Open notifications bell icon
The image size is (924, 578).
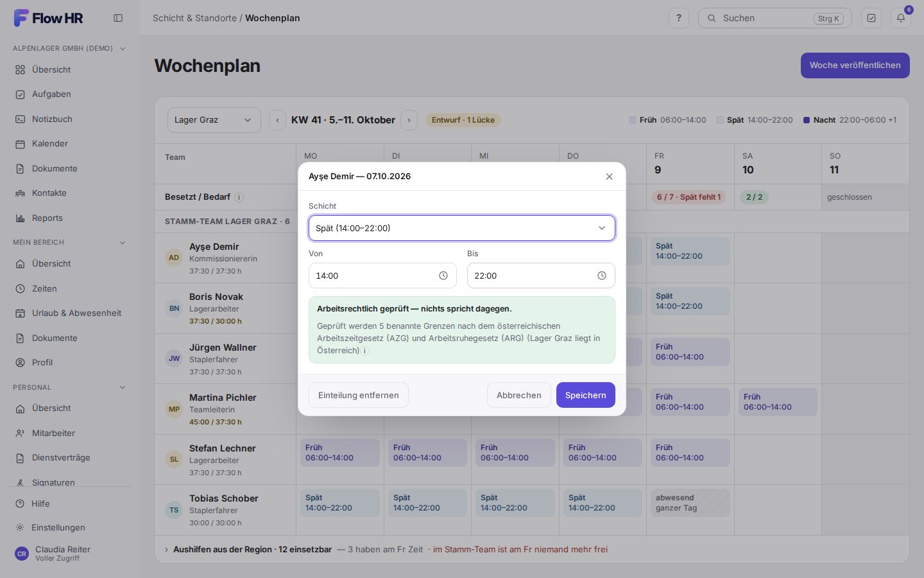pos(901,18)
